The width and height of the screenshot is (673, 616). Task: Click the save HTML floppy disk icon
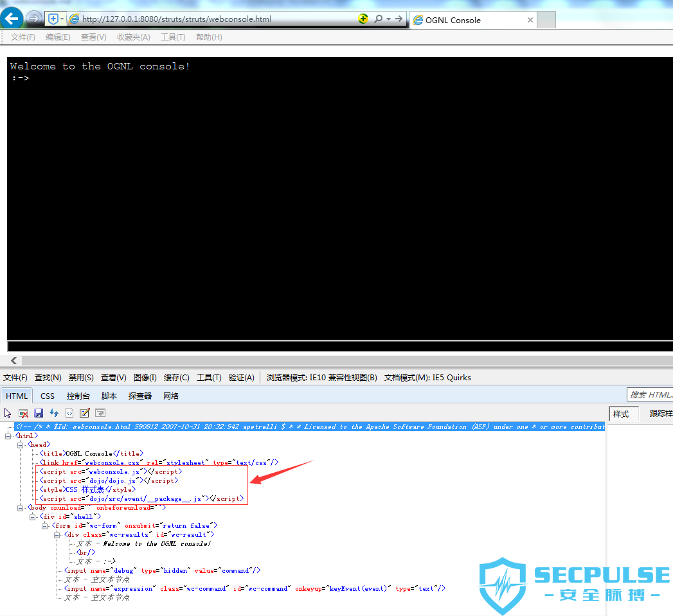point(39,413)
